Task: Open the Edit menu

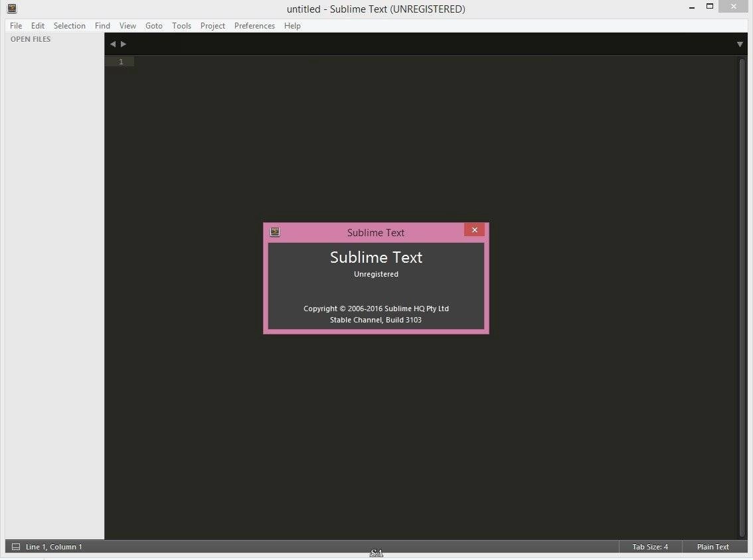Action: tap(37, 26)
